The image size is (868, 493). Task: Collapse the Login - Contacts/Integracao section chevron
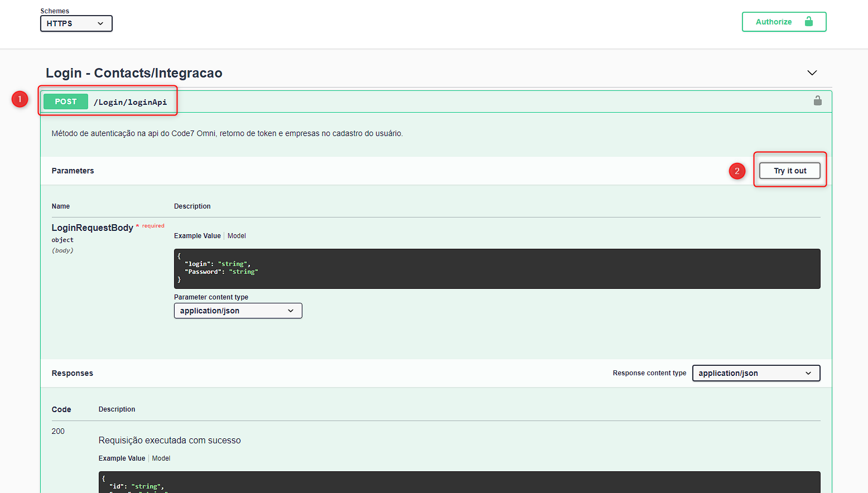click(x=812, y=73)
